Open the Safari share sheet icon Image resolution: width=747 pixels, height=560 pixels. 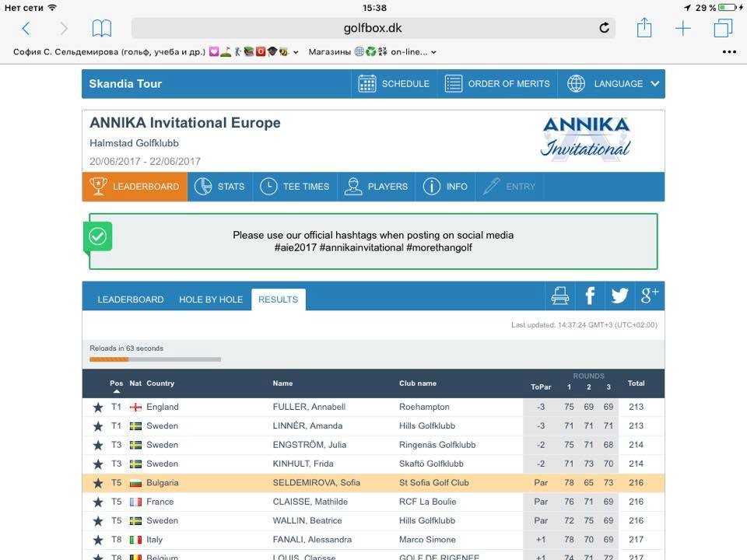click(644, 27)
